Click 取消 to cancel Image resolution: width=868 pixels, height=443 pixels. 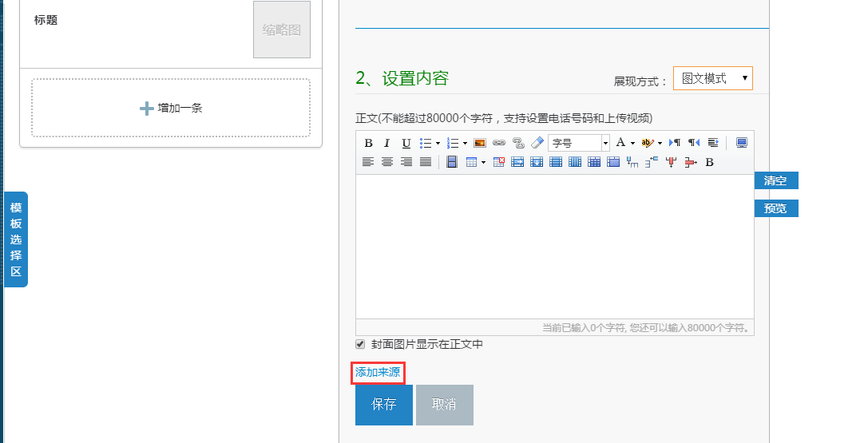click(445, 405)
